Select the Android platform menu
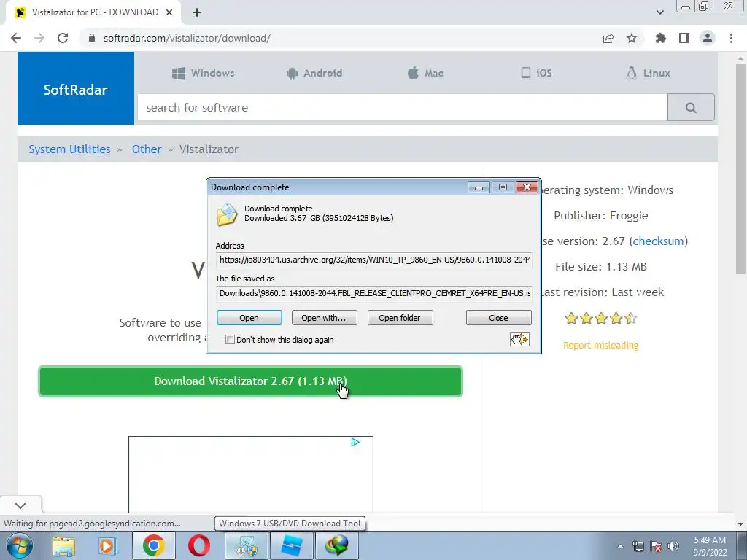Image resolution: width=747 pixels, height=560 pixels. tap(314, 74)
